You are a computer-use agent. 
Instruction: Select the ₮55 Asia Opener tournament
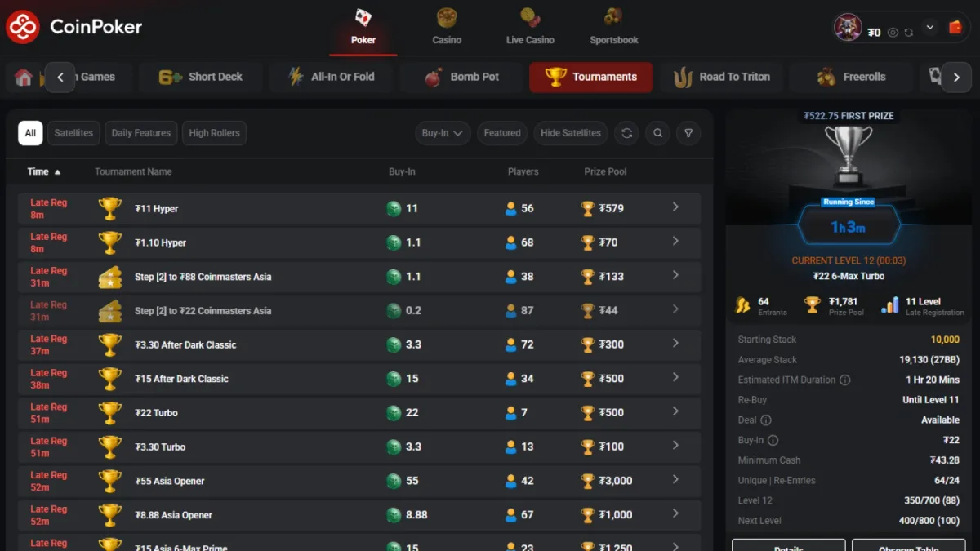pyautogui.click(x=359, y=481)
